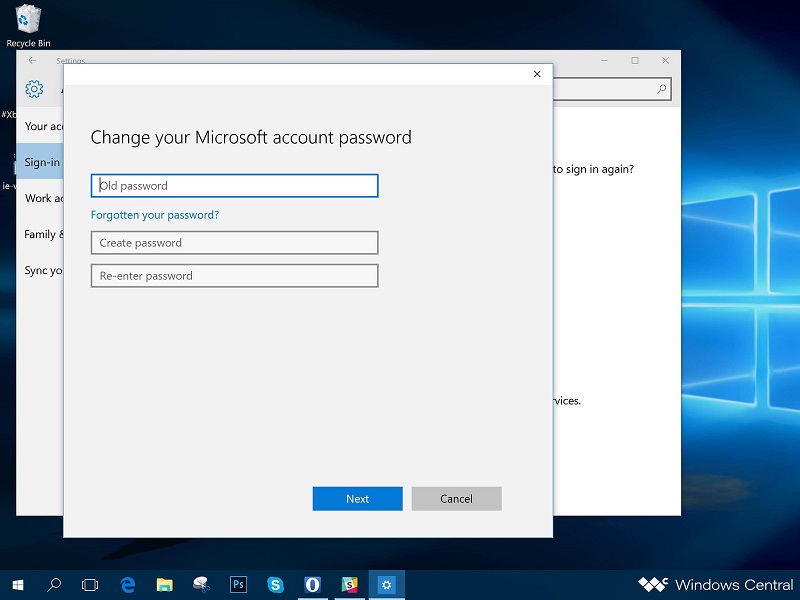Click the Cancel button

tap(456, 498)
